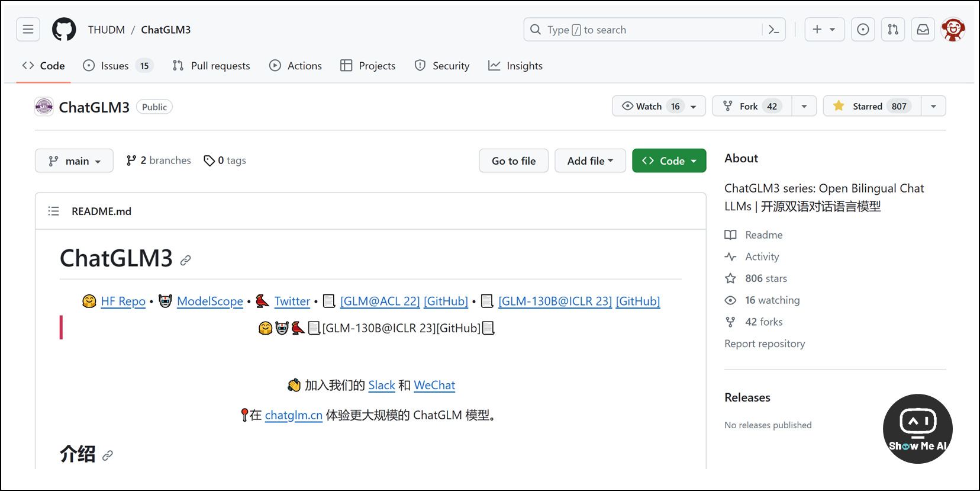Open the Releases heading link

click(x=747, y=397)
